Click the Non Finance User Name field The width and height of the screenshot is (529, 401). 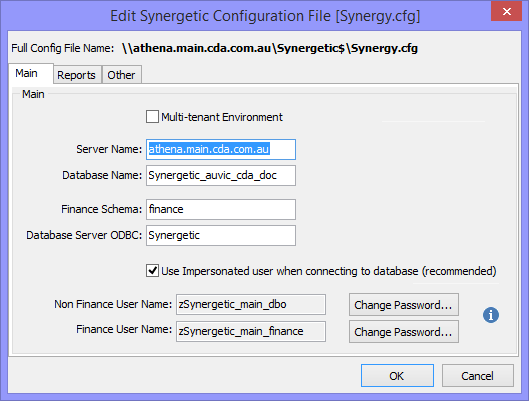point(251,304)
